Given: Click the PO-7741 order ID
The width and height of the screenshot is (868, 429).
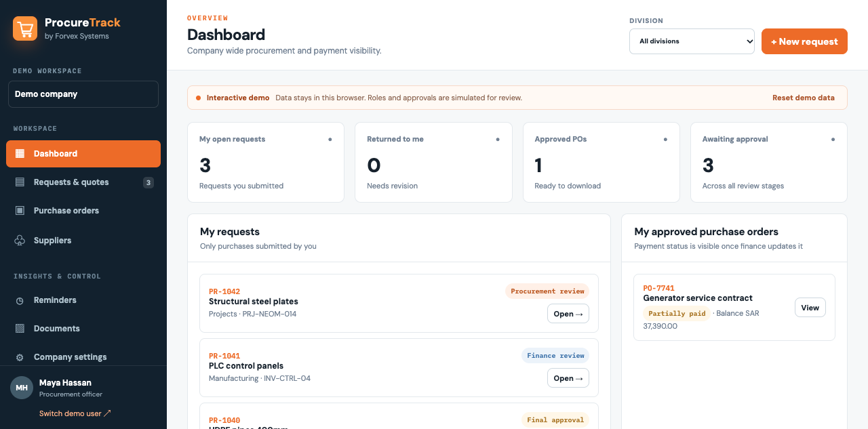Looking at the screenshot, I should click(658, 288).
